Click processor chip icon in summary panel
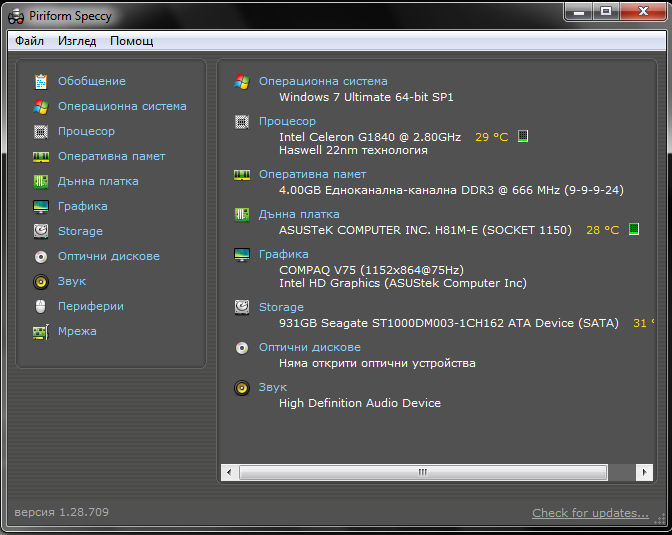The image size is (672, 535). point(242,122)
